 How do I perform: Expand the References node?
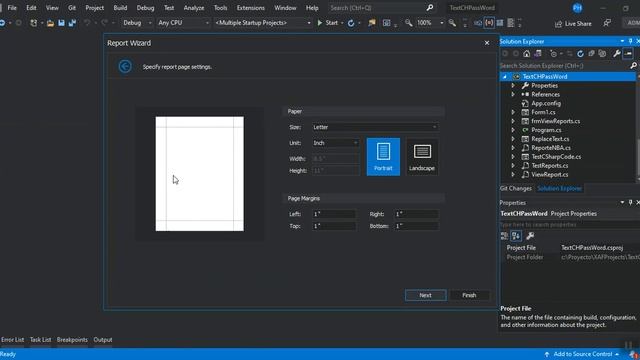click(x=513, y=94)
